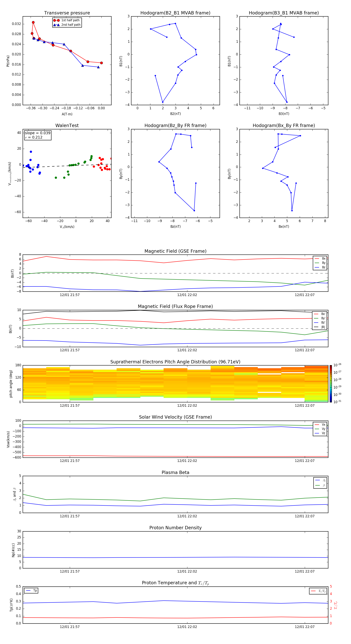
Task: Click the Tp(10^6K) axis label
Action: (12, 605)
